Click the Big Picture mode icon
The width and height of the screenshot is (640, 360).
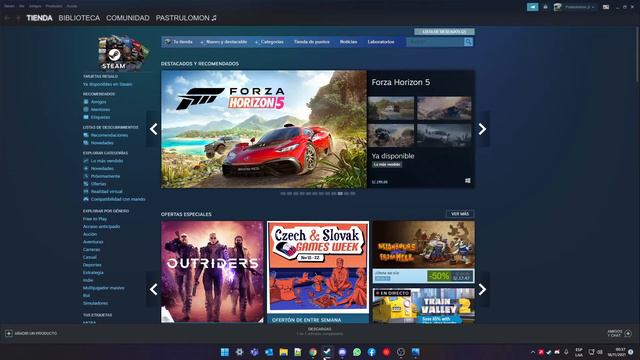coord(606,7)
